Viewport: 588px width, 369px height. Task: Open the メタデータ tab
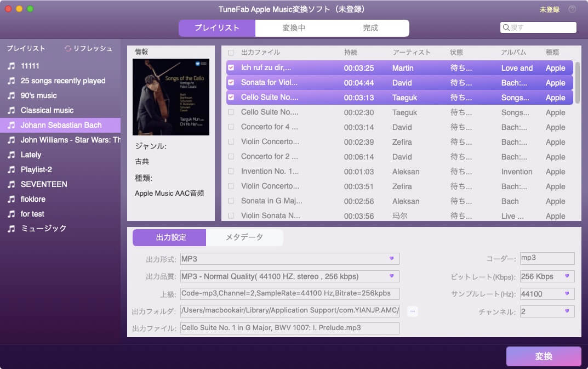coord(244,237)
